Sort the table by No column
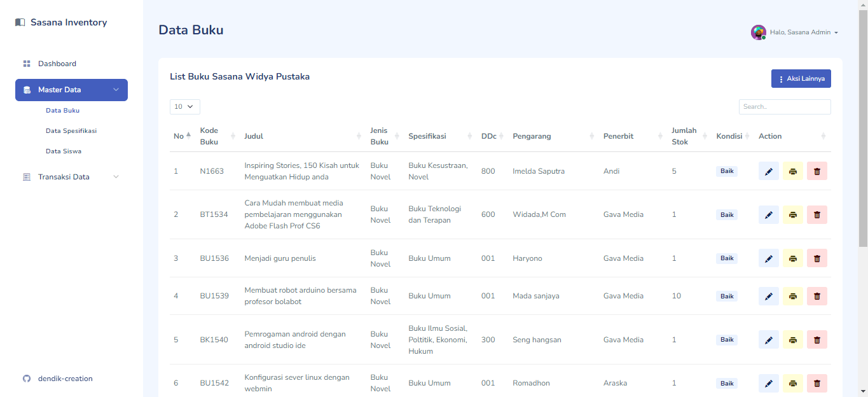The width and height of the screenshot is (868, 397). (x=182, y=136)
